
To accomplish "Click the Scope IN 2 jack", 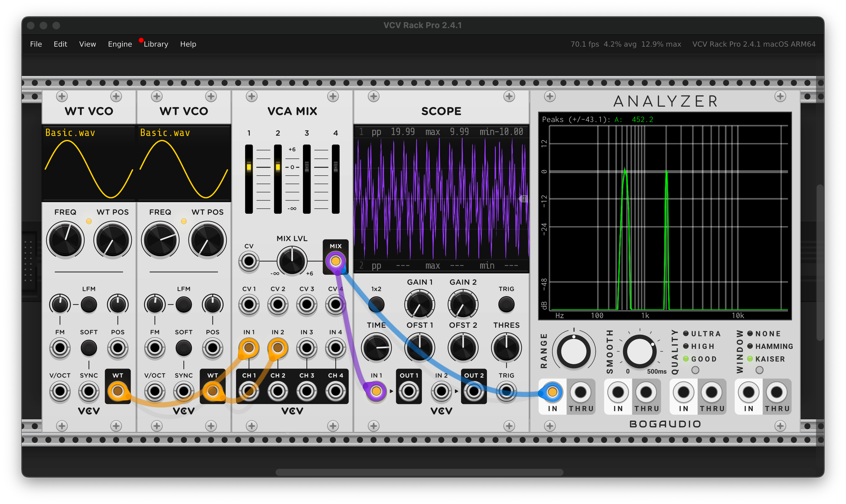I will (441, 391).
